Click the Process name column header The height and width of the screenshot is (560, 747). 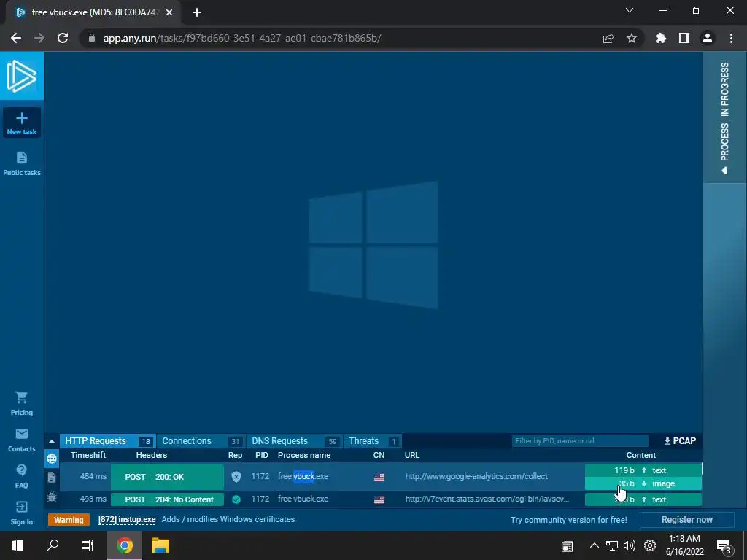(304, 455)
